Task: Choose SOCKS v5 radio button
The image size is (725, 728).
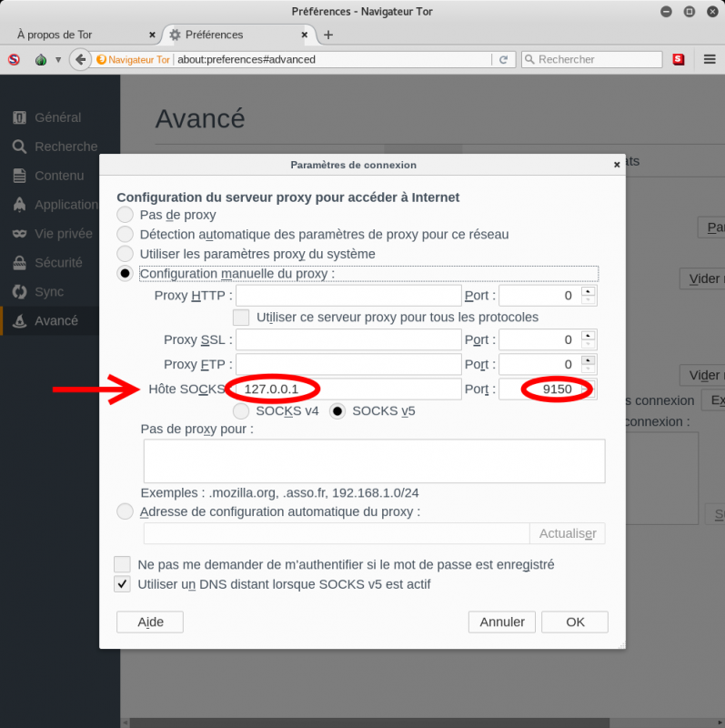Action: (337, 411)
